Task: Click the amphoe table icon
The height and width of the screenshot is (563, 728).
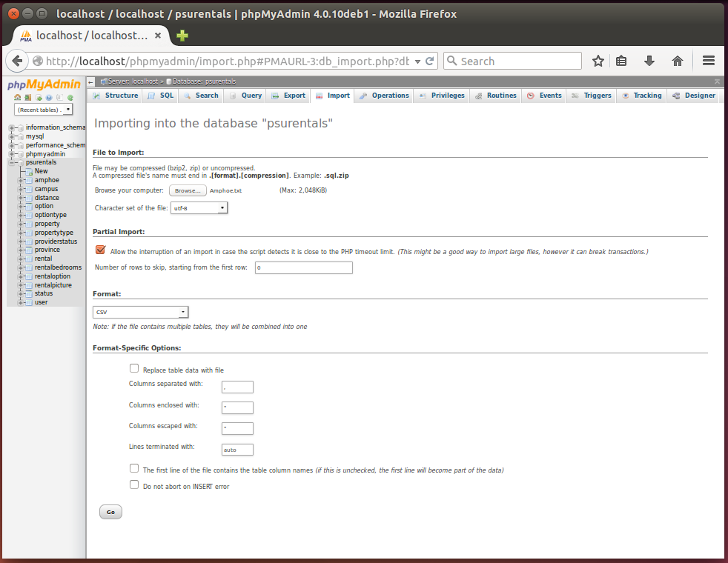Action: (x=29, y=180)
